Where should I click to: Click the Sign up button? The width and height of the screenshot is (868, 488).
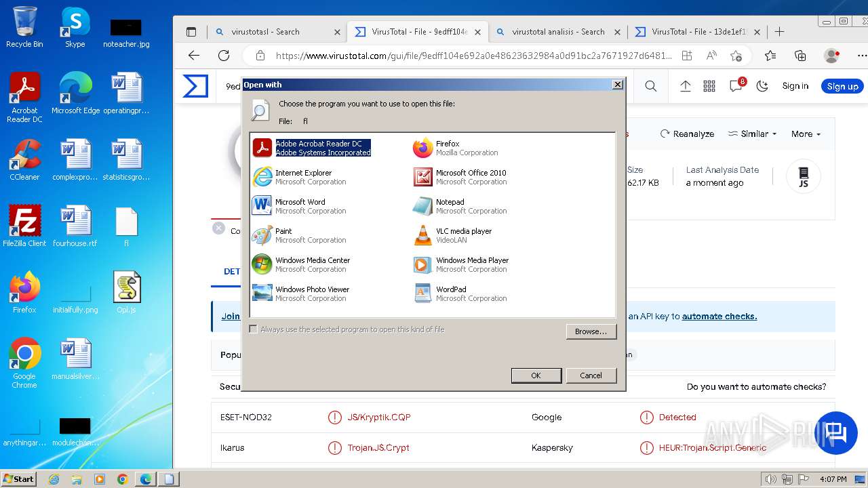843,86
